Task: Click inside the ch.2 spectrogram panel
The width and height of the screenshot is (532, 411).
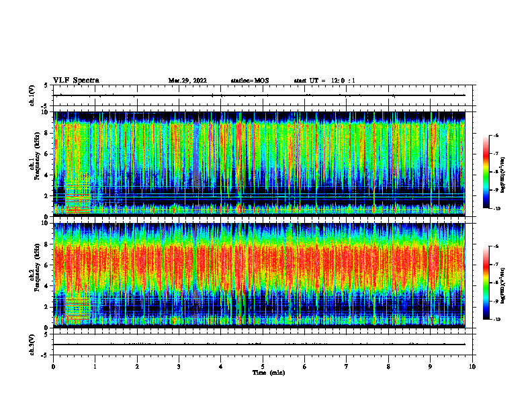Action: click(259, 275)
